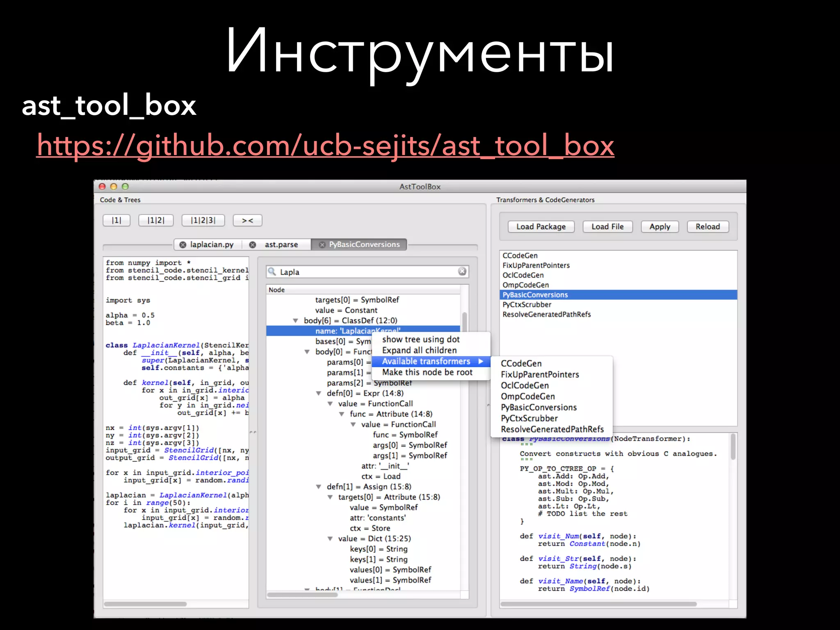Collapse the body[6] = ClassDef node

click(x=295, y=321)
